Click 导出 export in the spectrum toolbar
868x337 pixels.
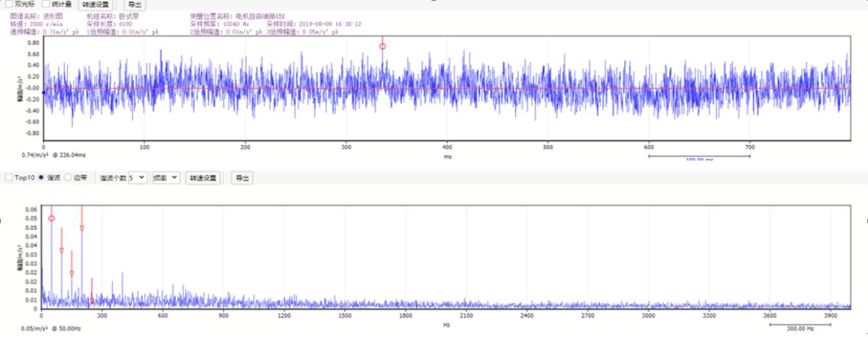point(241,178)
